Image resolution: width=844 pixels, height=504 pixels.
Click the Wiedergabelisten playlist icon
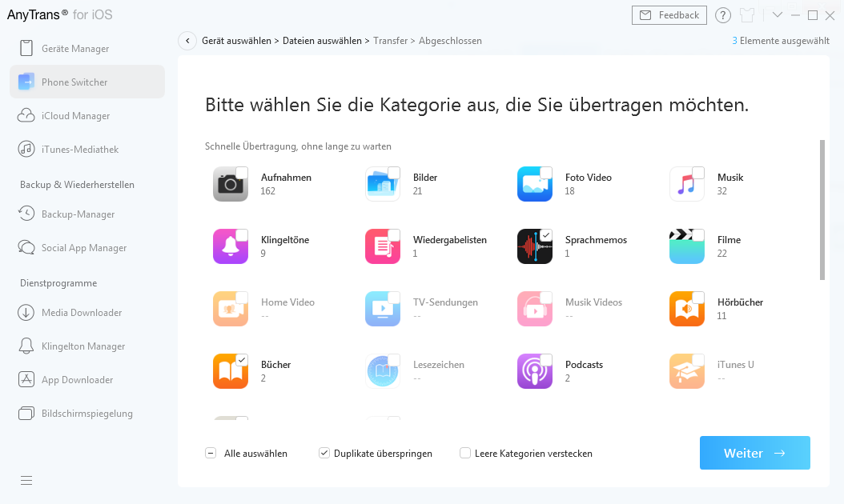tap(383, 246)
